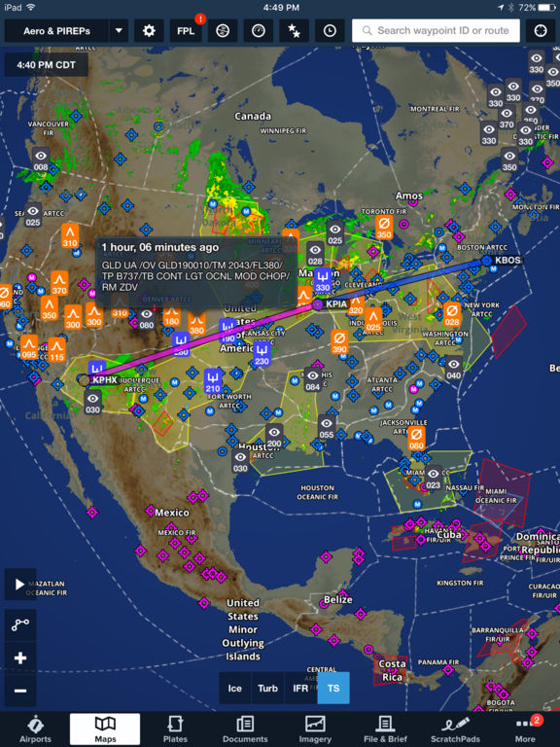The image size is (560, 747).
Task: Tap the turbulence PIREP marker at 095
Action: pos(29,347)
